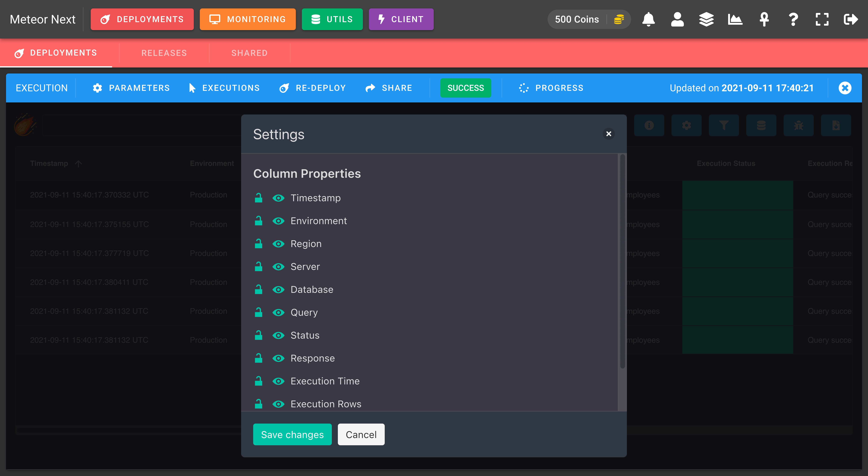Click the dimmed database toolbar icon
The image size is (868, 476).
point(761,126)
